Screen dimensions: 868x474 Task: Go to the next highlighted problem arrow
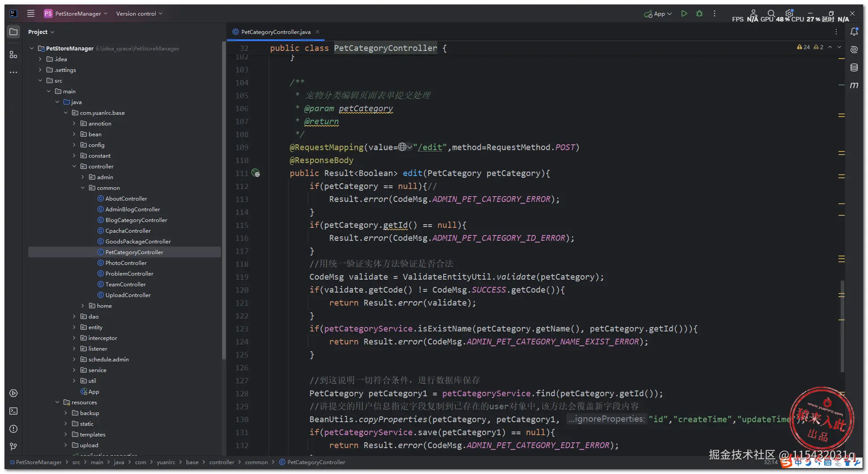(x=839, y=47)
